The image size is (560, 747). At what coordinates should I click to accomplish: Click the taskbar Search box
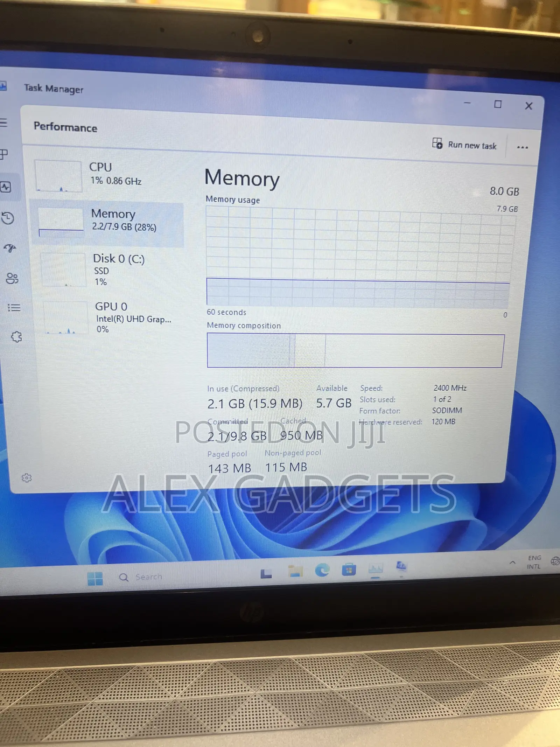coord(141,577)
